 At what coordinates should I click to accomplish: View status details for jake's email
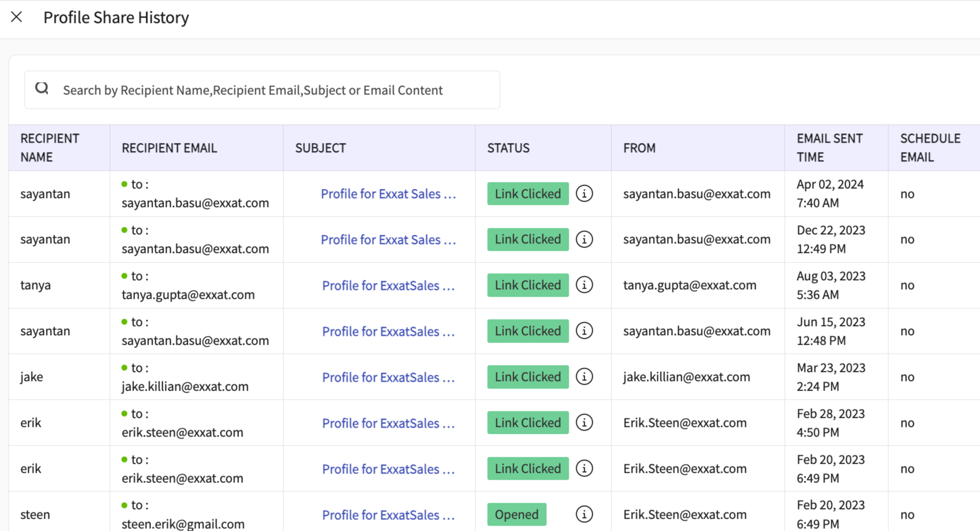coord(584,377)
